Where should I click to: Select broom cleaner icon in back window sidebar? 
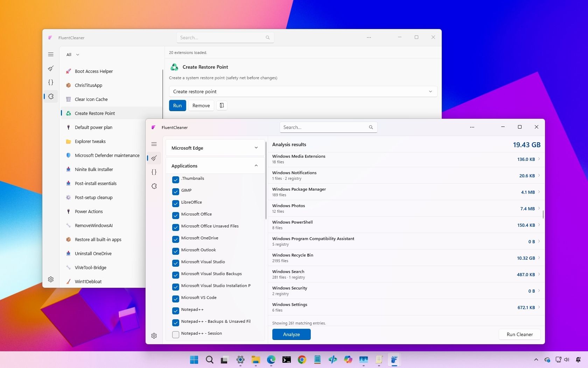(x=51, y=68)
